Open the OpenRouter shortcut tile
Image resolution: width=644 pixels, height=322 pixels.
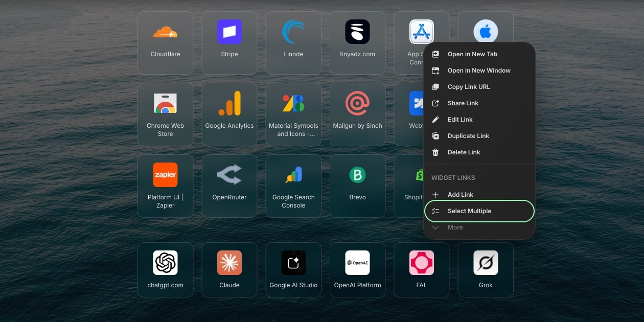tap(229, 186)
